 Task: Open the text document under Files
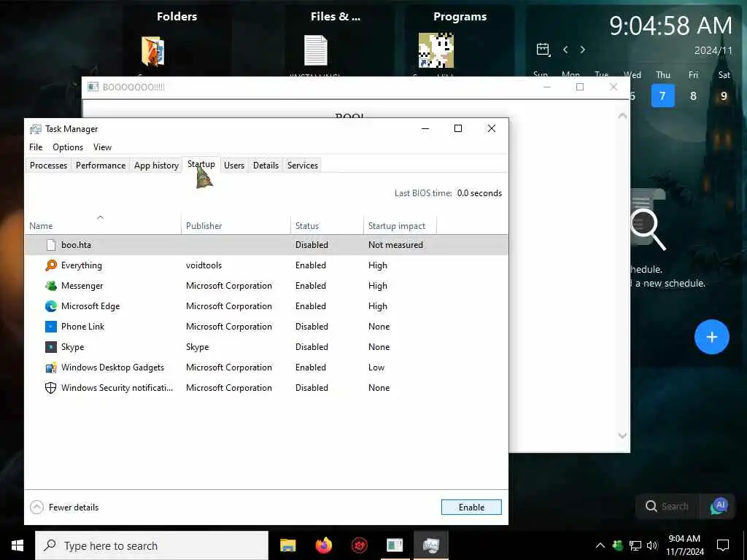pos(316,50)
